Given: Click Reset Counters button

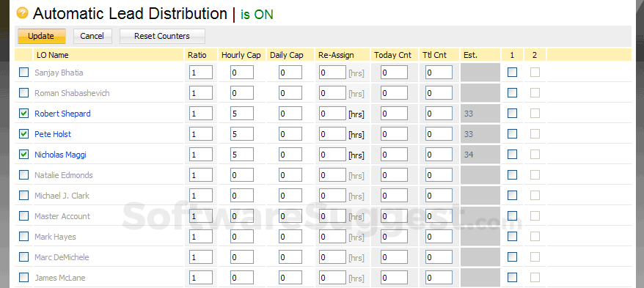Looking at the screenshot, I should [162, 36].
